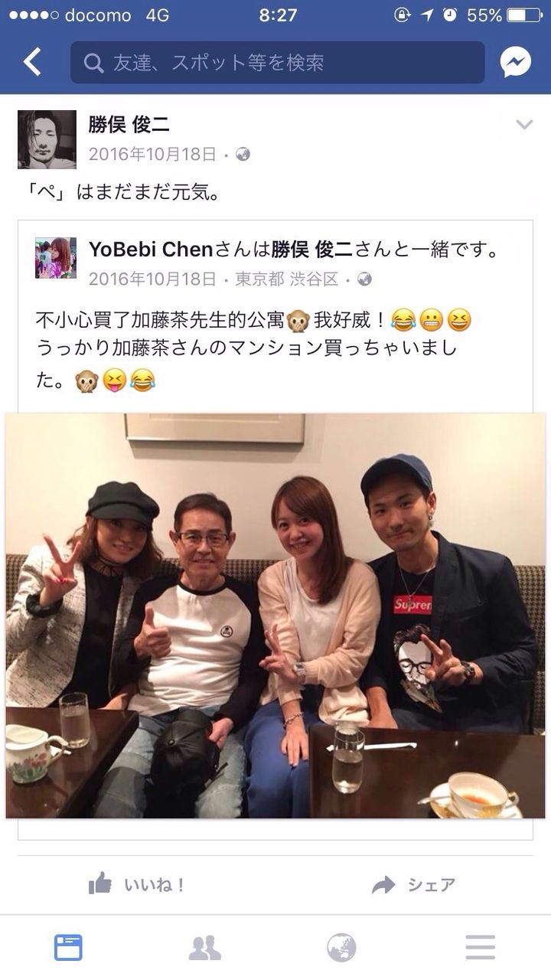Open YoBebi Chen's profile thumbnail

(56, 257)
